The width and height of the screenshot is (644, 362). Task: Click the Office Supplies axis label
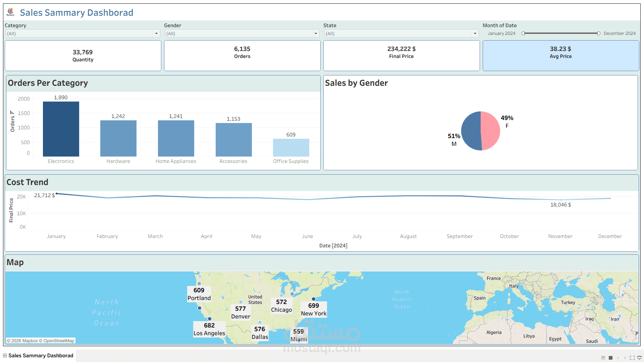pos(291,161)
